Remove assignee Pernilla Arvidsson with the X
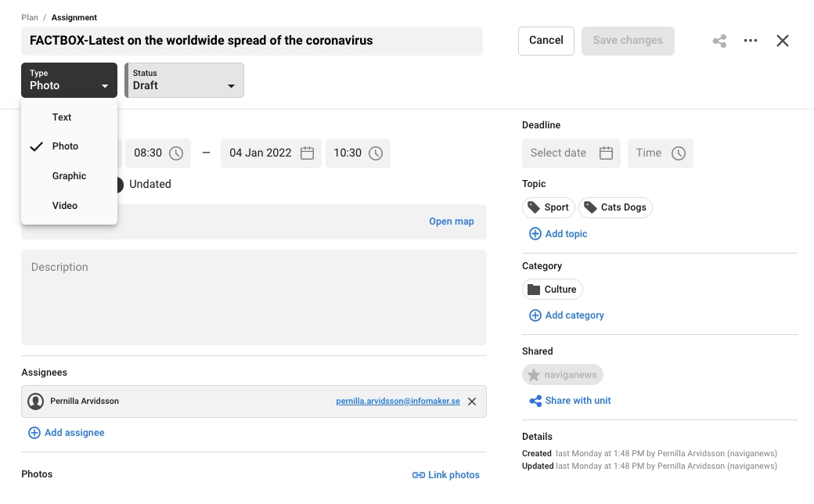814x504 pixels. pyautogui.click(x=472, y=401)
